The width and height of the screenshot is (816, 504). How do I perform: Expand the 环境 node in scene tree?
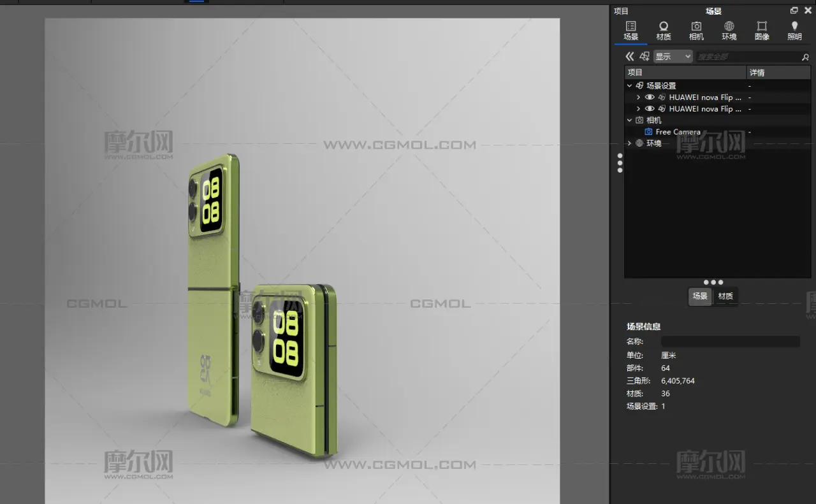click(x=630, y=143)
